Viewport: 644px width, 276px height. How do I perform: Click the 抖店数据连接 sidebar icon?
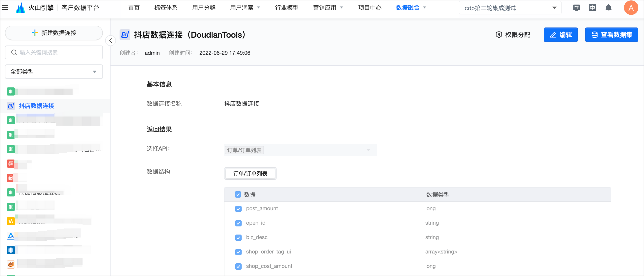pos(11,106)
